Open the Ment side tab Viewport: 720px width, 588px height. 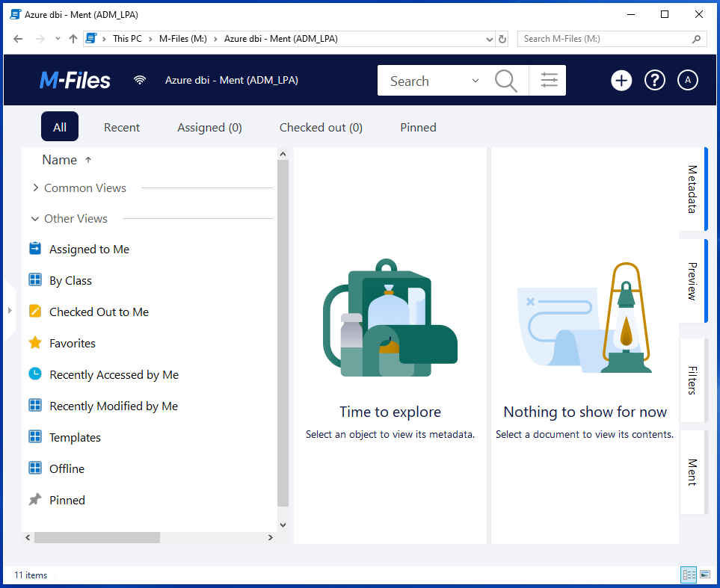pyautogui.click(x=692, y=472)
